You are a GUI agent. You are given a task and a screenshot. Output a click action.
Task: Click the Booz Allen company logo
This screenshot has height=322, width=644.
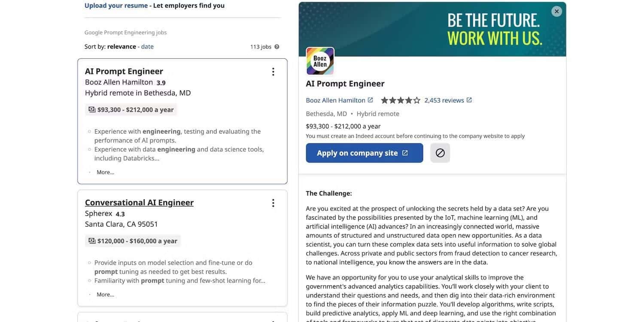pyautogui.click(x=320, y=61)
